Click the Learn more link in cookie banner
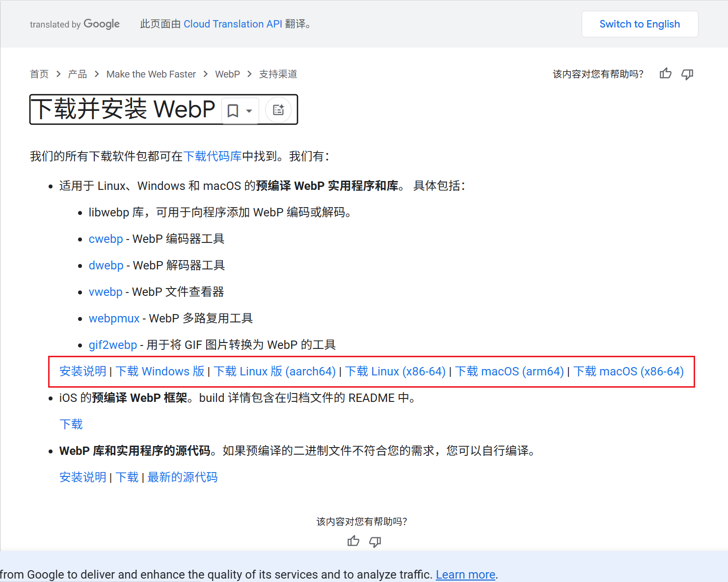This screenshot has width=728, height=582. pyautogui.click(x=465, y=575)
